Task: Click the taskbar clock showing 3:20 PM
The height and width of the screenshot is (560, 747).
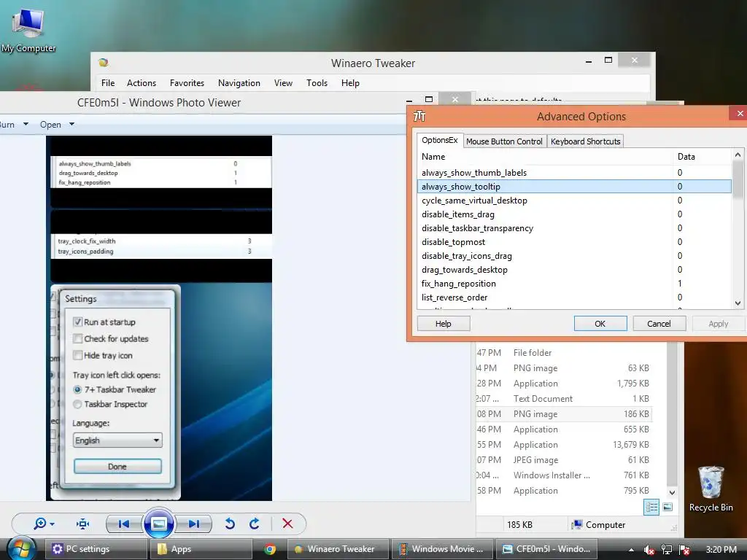Action: (721, 550)
